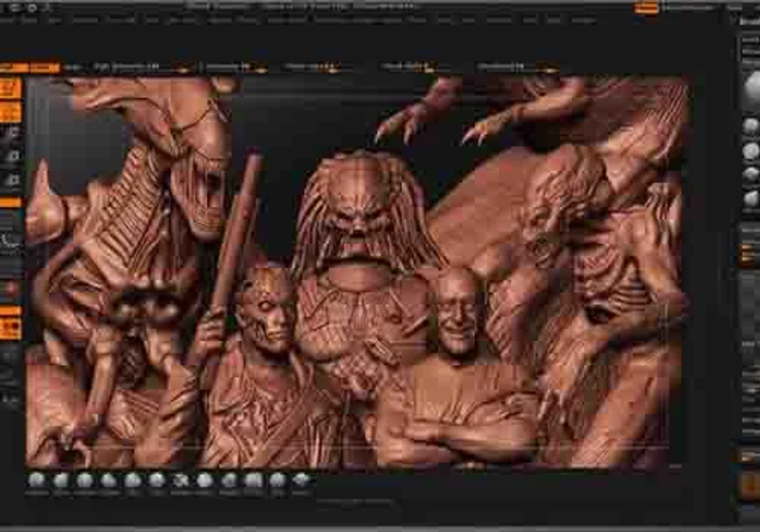
Task: Adjust the second slider in the top shelf
Action: pos(235,67)
